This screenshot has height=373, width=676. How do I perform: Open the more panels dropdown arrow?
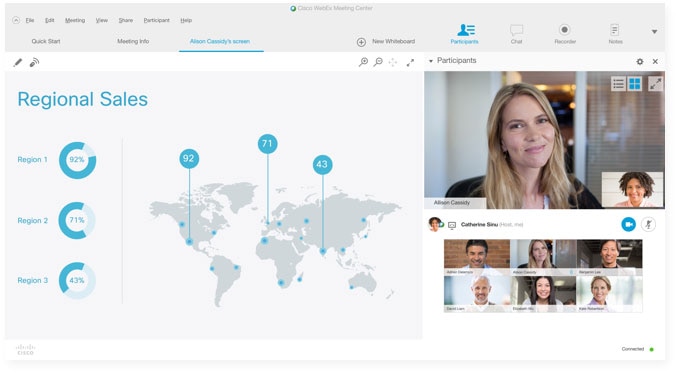654,31
